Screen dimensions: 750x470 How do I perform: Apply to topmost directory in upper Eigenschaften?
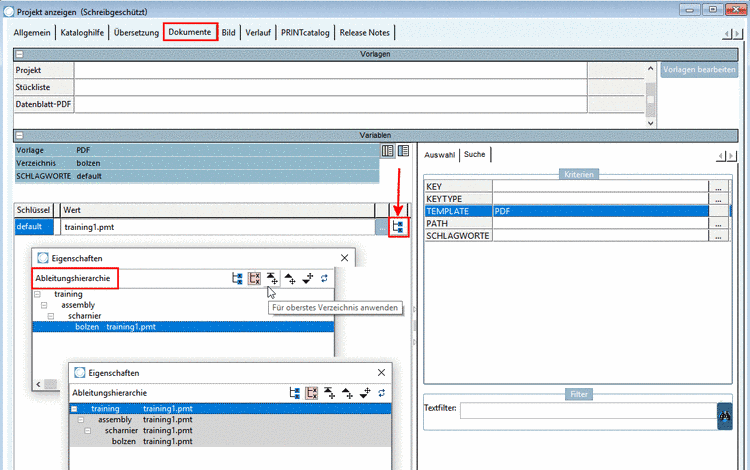click(x=272, y=278)
